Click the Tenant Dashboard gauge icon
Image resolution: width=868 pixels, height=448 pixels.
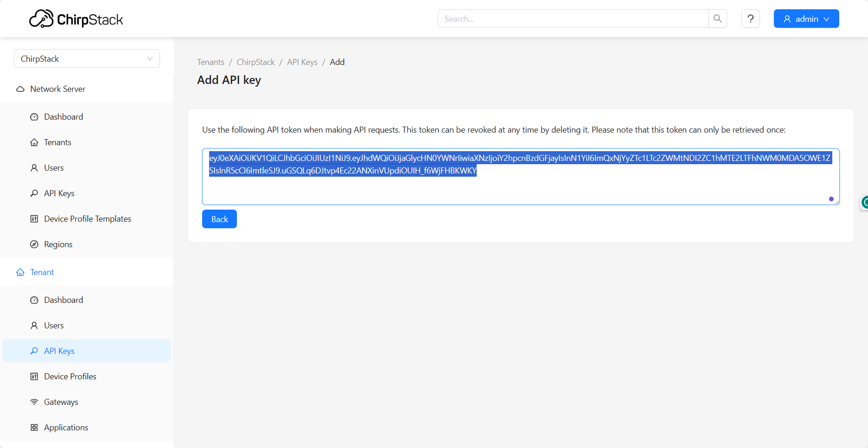(x=34, y=300)
